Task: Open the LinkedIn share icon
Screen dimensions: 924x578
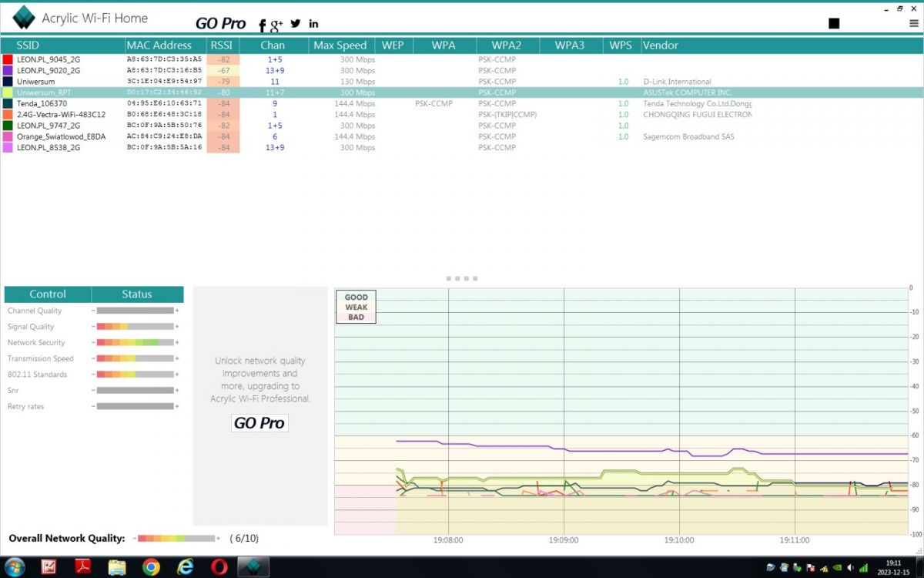Action: (x=313, y=24)
